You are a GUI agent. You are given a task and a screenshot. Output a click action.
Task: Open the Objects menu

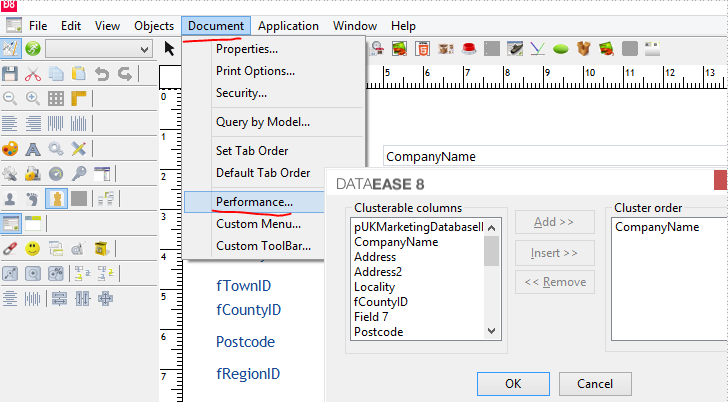(154, 26)
